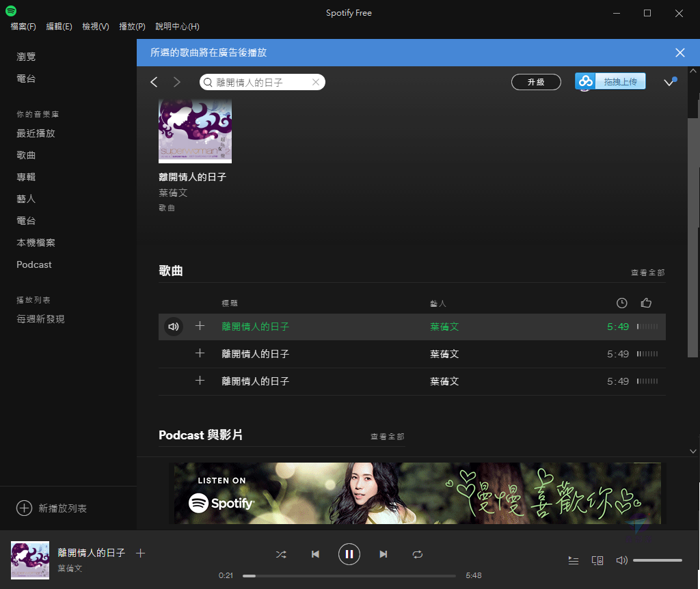This screenshot has width=700, height=589.
Task: Skip to the previous track
Action: 315,554
